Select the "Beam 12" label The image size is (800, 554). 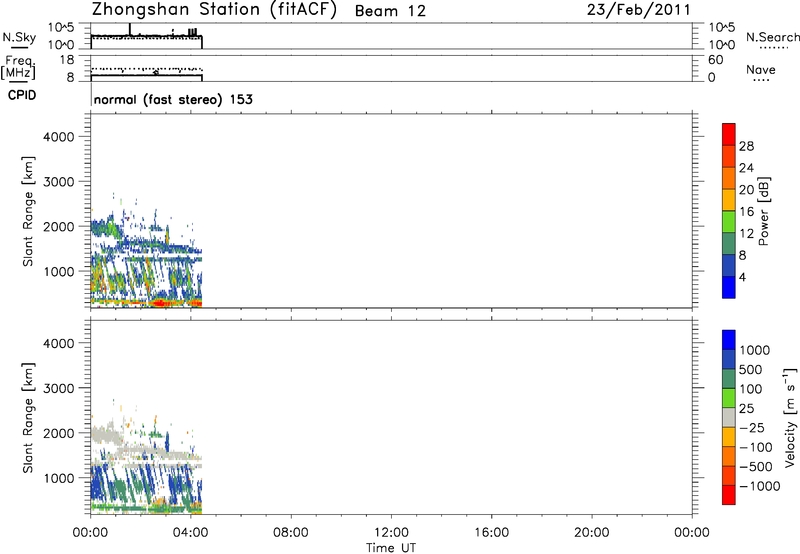coord(390,11)
